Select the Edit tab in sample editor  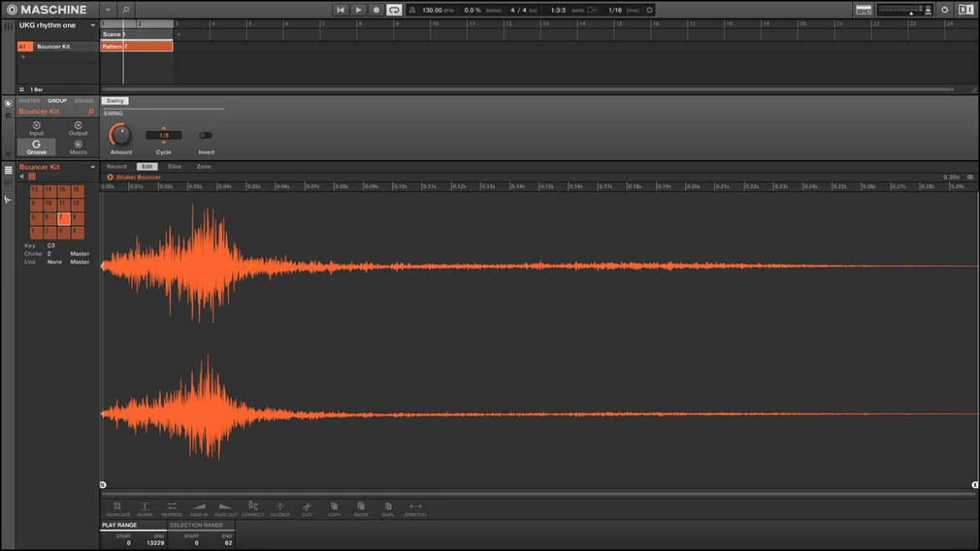pos(147,167)
